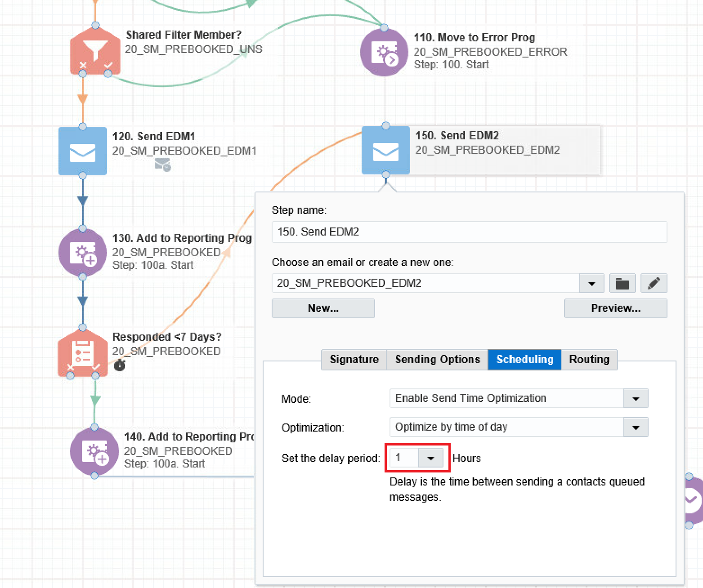703x588 pixels.
Task: Click the 20_SM_PREBOOKED_UNS text
Action: [193, 49]
